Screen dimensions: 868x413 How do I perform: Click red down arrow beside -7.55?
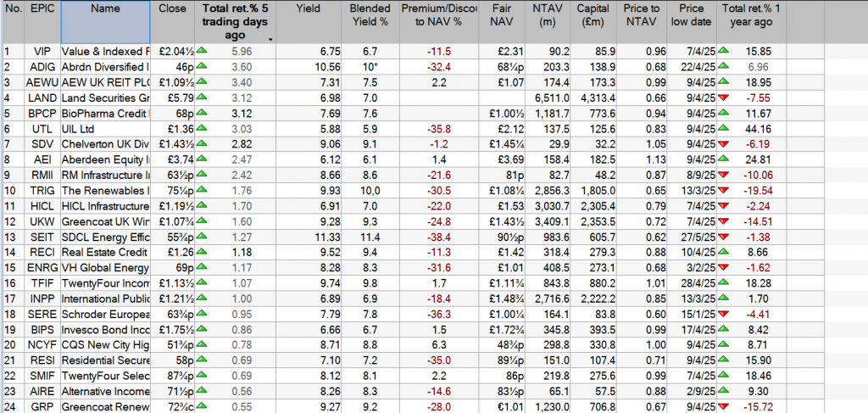pyautogui.click(x=724, y=98)
